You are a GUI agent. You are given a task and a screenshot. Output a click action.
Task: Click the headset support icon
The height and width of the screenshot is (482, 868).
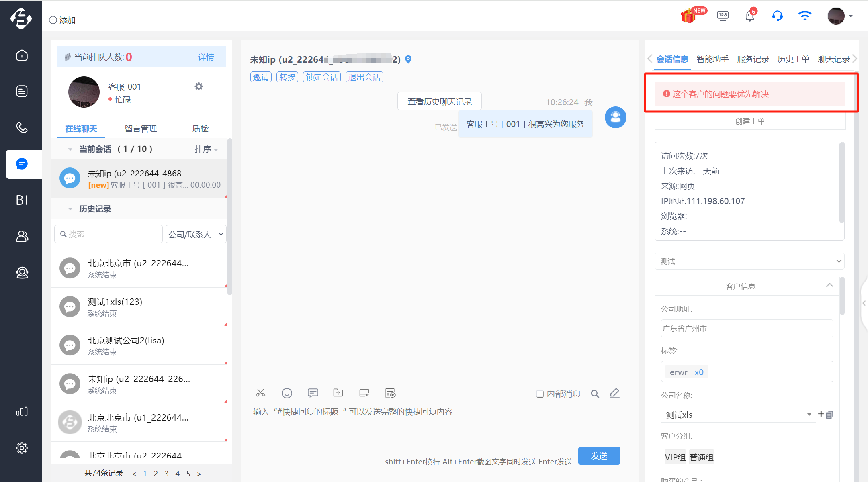[777, 16]
